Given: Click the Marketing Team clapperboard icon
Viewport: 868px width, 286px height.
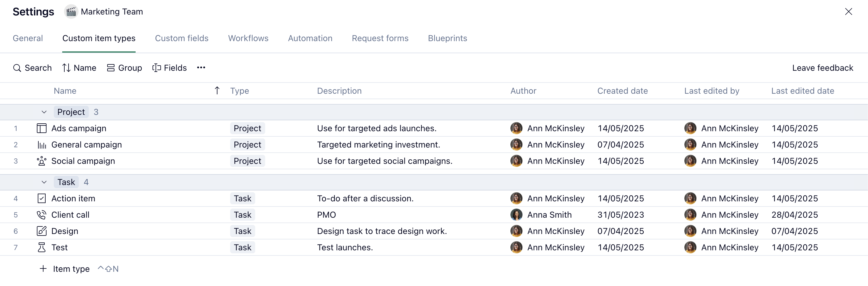Looking at the screenshot, I should (x=71, y=12).
